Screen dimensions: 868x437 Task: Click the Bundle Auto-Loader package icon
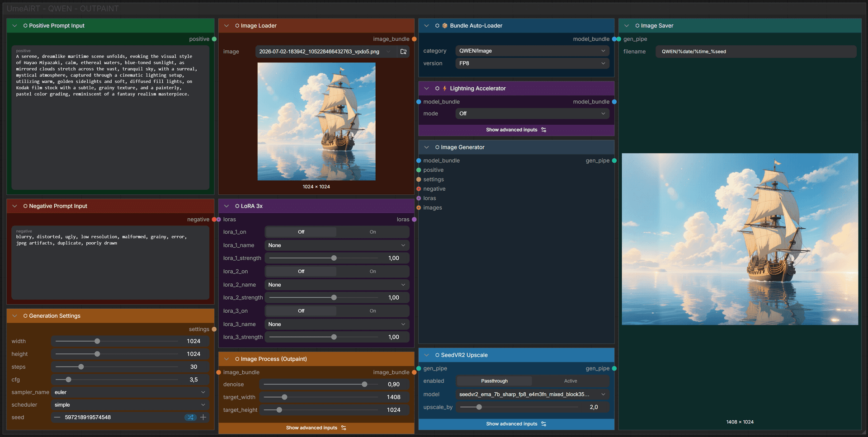coord(445,26)
